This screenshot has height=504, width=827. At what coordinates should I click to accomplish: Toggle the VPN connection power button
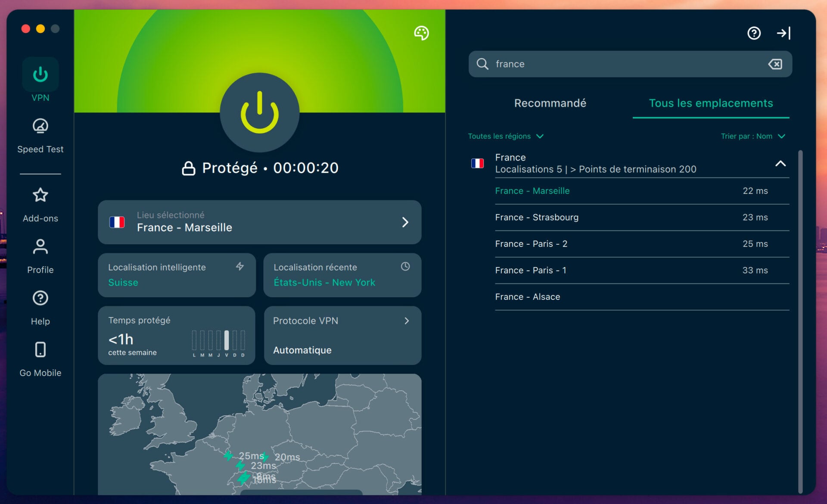pos(259,113)
